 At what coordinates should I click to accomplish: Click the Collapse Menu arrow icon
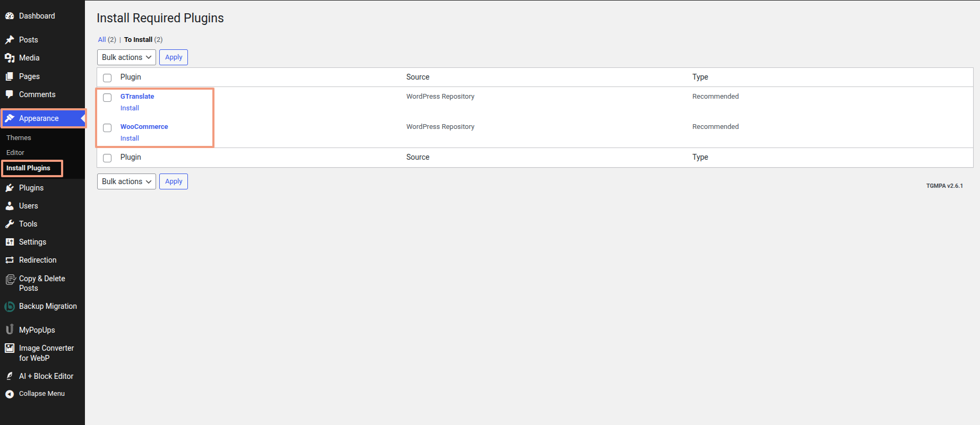pos(10,394)
